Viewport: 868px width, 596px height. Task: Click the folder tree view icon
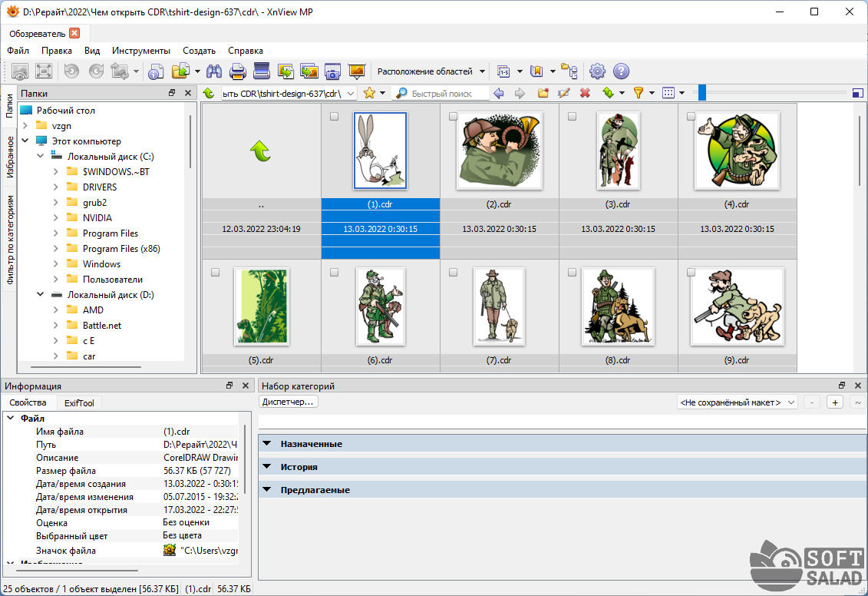tap(569, 71)
